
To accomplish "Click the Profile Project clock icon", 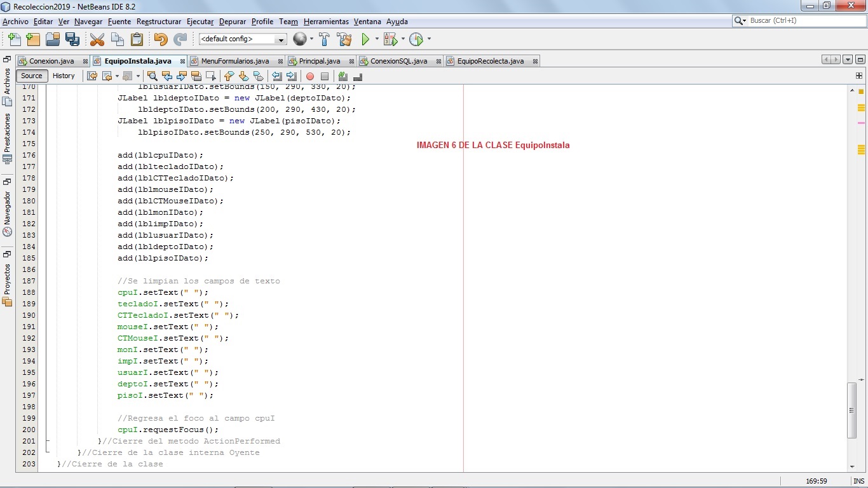I will click(416, 39).
